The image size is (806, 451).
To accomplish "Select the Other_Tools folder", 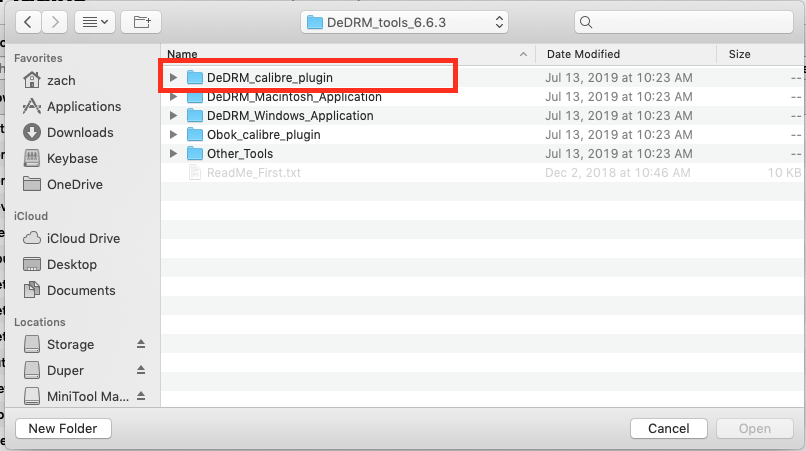I will 239,154.
